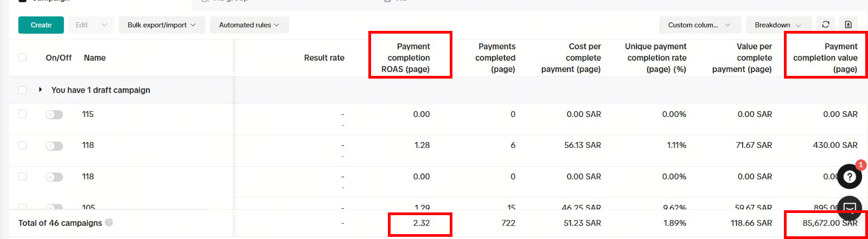
Task: Tick the checkbox for campaign 115
Action: pyautogui.click(x=22, y=114)
